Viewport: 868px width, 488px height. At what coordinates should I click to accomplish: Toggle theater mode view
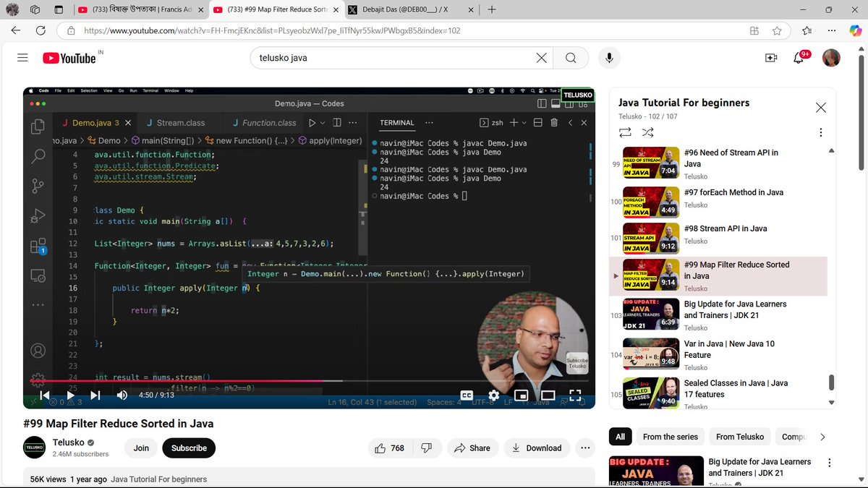point(548,395)
